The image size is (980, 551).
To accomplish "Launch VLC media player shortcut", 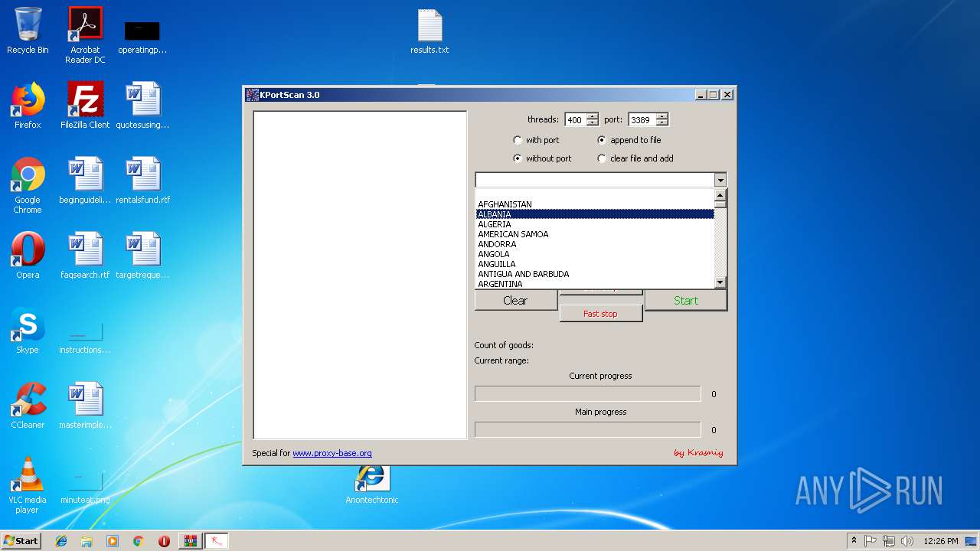I will tap(28, 485).
